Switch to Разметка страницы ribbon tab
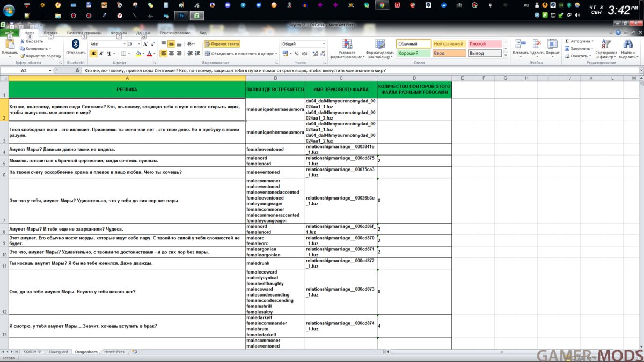This screenshot has width=644, height=362. pyautogui.click(x=84, y=33)
